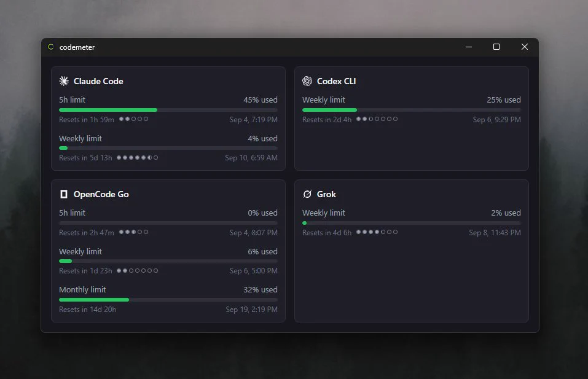Click the 32% used value
Viewport: 588px width, 379px height.
pyautogui.click(x=261, y=289)
